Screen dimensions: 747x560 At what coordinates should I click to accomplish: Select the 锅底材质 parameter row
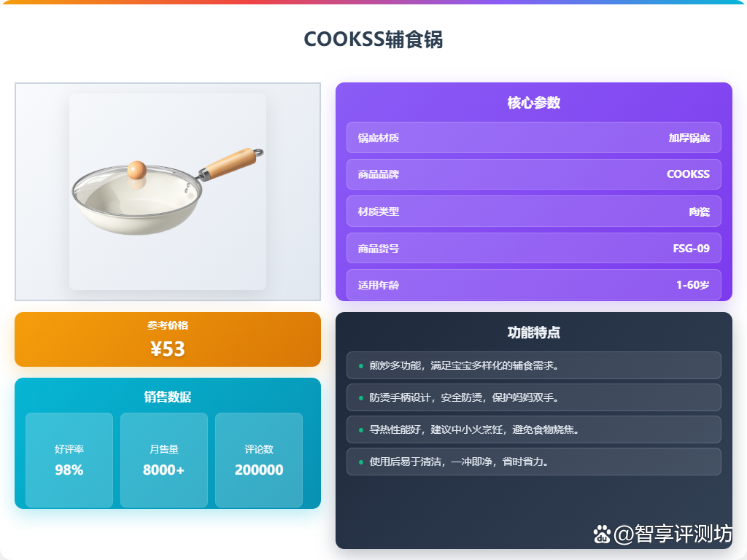[533, 138]
